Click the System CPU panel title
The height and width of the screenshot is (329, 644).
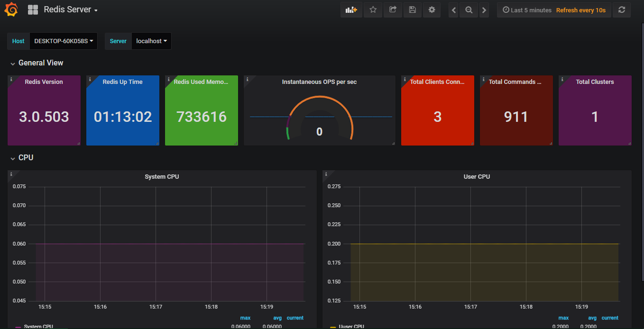point(162,177)
